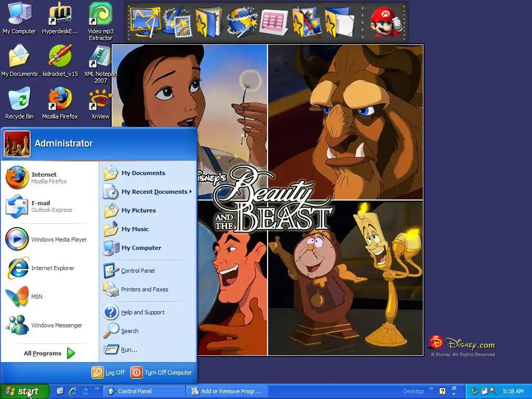Click the wand system tray icon
Screen dimensions: 532x399
coord(494,391)
